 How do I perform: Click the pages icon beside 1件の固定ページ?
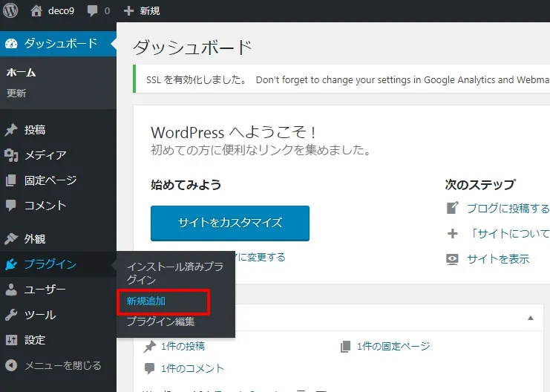[345, 347]
